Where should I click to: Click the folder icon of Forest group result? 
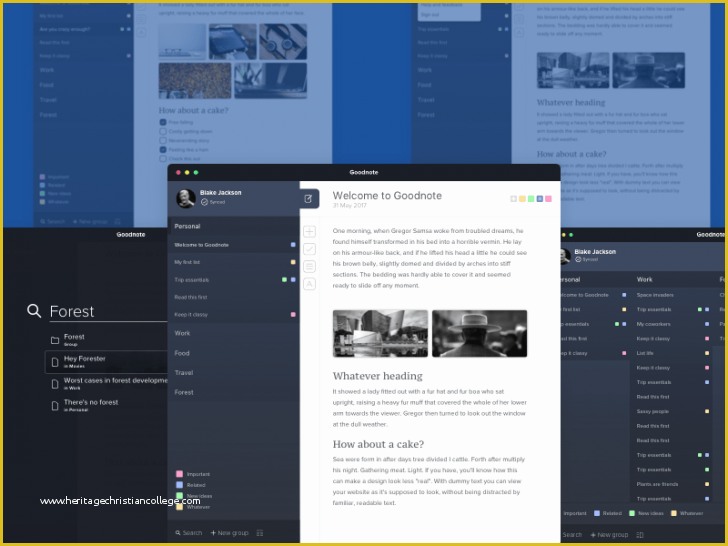click(x=55, y=340)
